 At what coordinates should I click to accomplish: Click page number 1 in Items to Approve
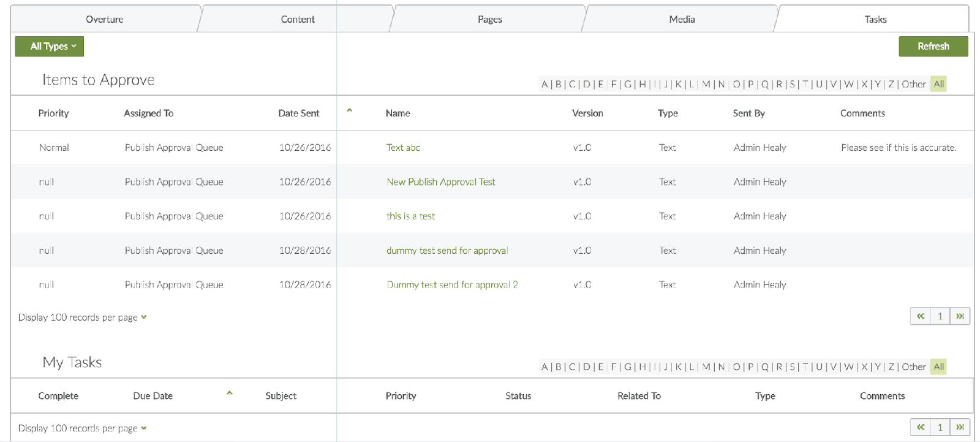pyautogui.click(x=940, y=316)
